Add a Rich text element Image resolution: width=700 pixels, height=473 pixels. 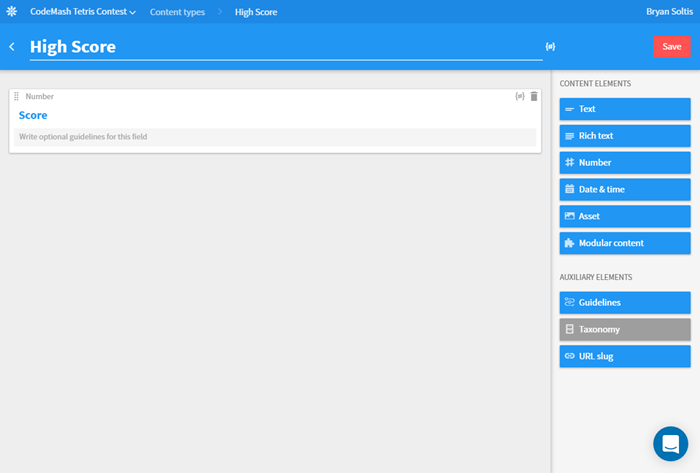pyautogui.click(x=625, y=136)
